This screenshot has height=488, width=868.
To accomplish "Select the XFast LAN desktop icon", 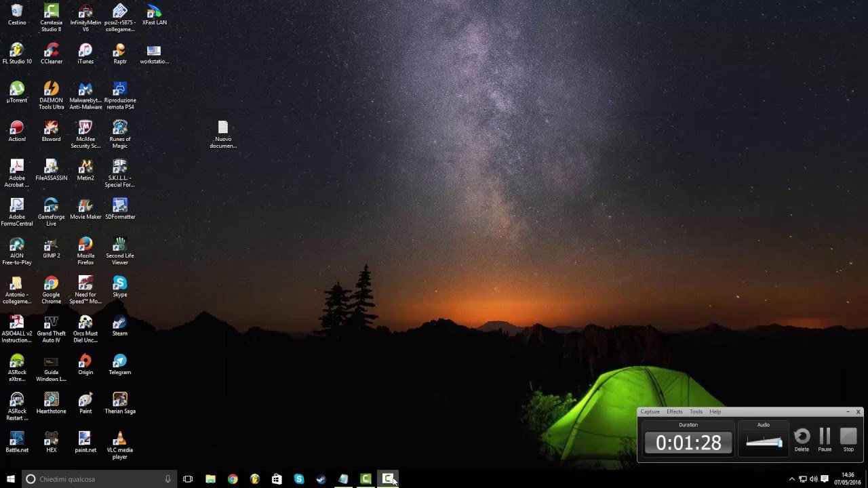I will [x=154, y=15].
